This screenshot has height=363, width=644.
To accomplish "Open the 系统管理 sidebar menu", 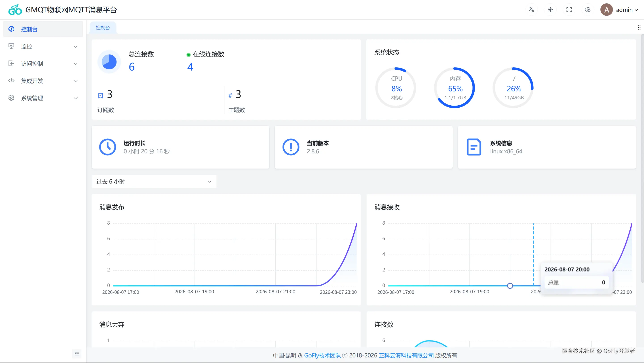I will [x=43, y=98].
